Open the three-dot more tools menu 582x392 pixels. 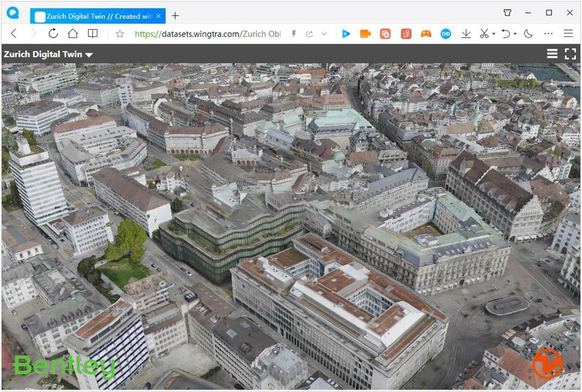coord(549,33)
